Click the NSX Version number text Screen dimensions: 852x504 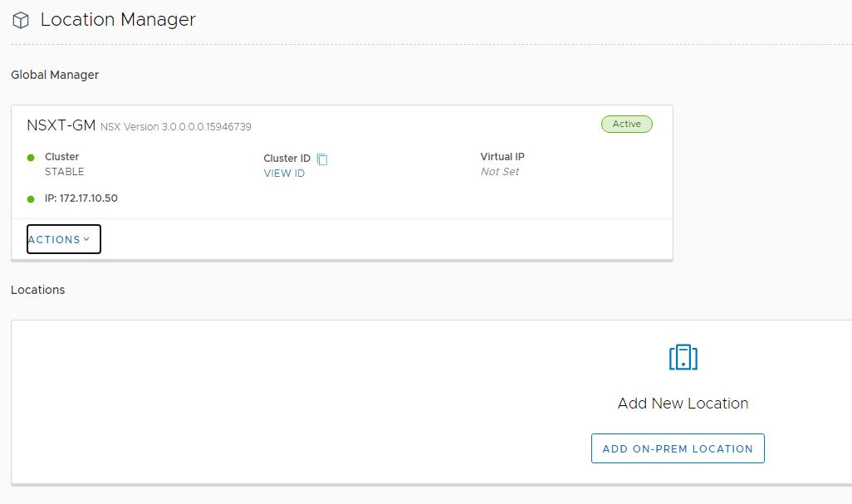176,127
